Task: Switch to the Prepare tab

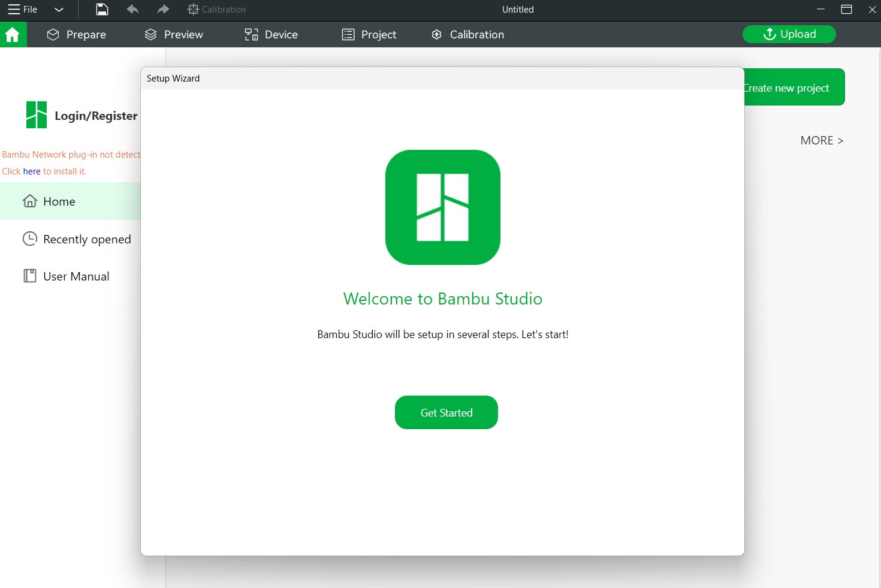Action: coord(77,35)
